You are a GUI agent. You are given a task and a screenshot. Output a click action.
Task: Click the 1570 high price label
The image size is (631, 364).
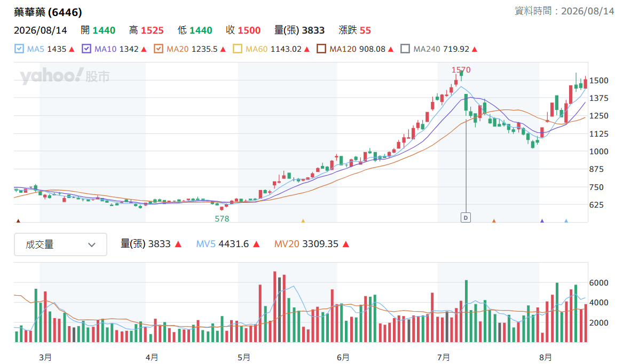[461, 70]
